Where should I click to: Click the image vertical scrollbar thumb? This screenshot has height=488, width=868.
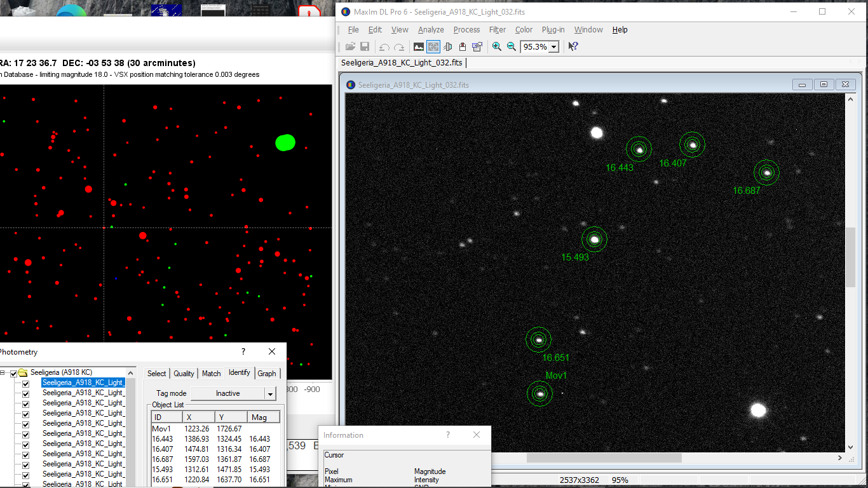[851, 257]
